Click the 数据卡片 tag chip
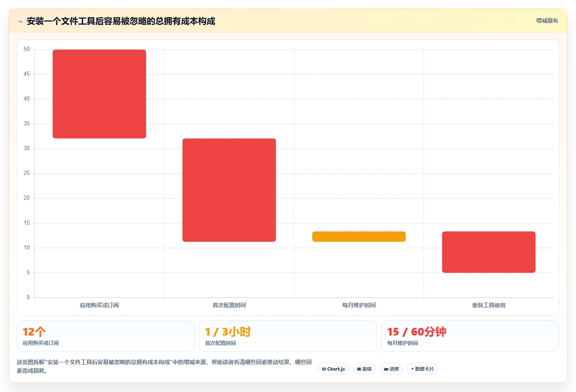 click(x=422, y=369)
